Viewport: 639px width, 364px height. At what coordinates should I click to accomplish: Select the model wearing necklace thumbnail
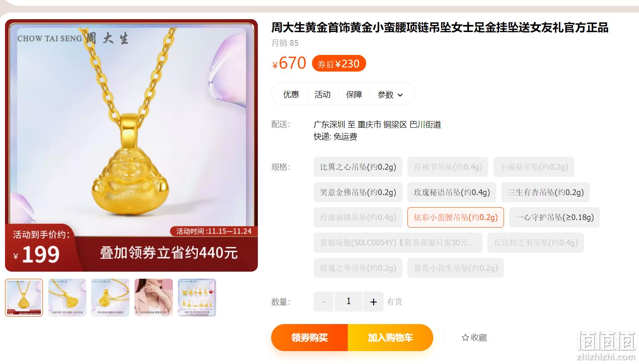(x=154, y=297)
